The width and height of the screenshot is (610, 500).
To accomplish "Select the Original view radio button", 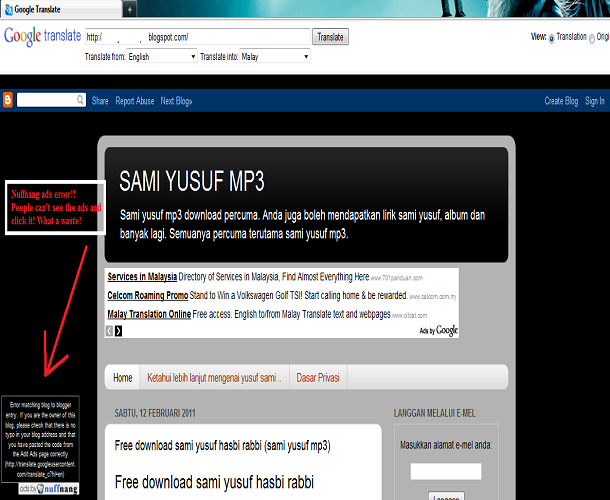I will pyautogui.click(x=592, y=38).
